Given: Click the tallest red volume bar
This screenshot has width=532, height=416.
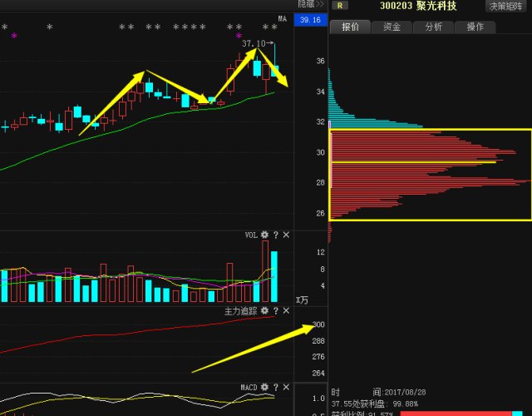Looking at the screenshot, I should pyautogui.click(x=265, y=271).
